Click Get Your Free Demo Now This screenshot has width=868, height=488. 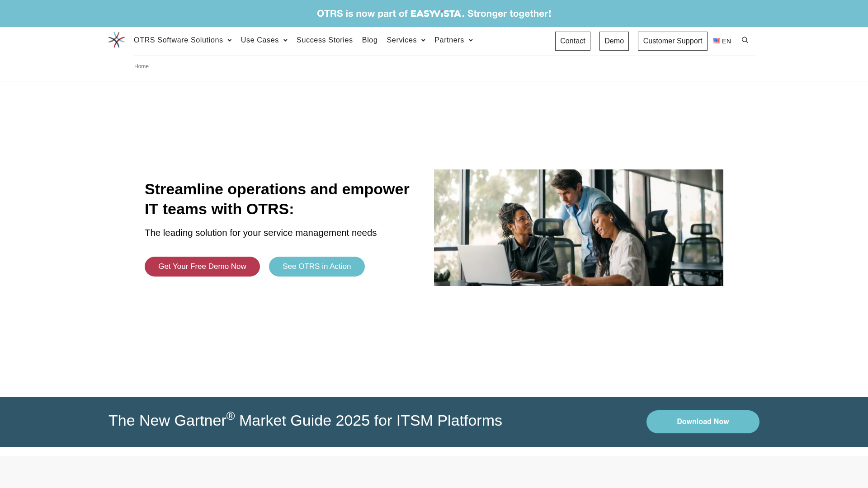202,266
